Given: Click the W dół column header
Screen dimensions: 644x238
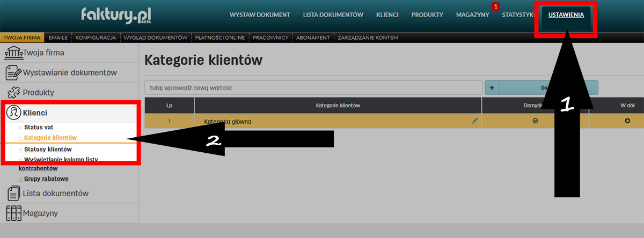Looking at the screenshot, I should [628, 105].
